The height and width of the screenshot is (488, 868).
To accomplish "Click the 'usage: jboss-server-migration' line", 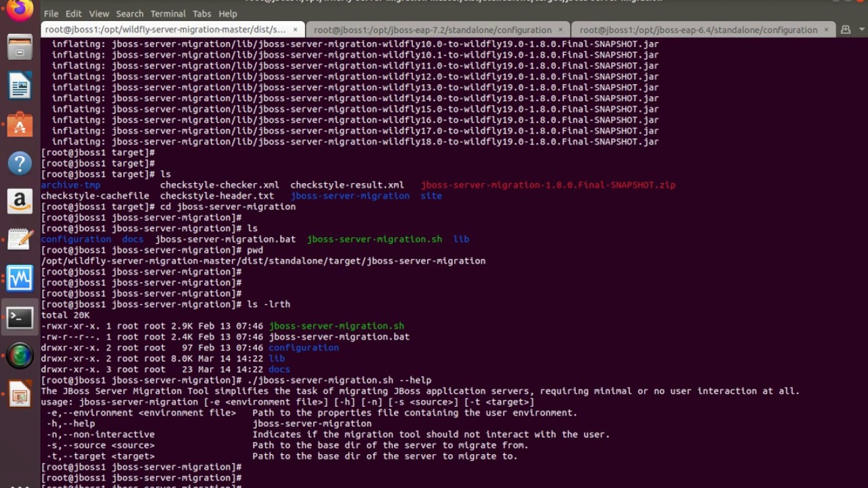I will [288, 402].
